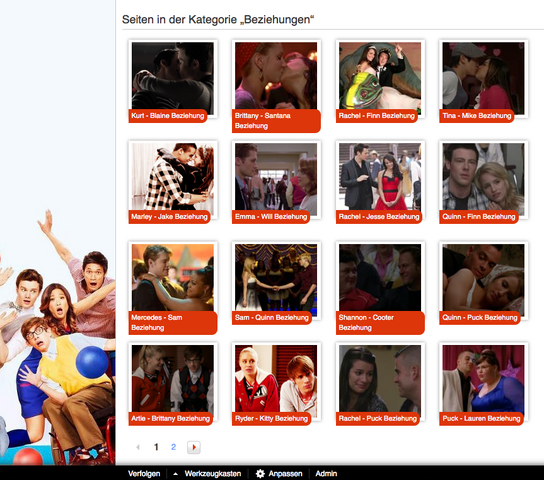Open the Puck - Lauren Beziehung thumbnail image

point(483,378)
